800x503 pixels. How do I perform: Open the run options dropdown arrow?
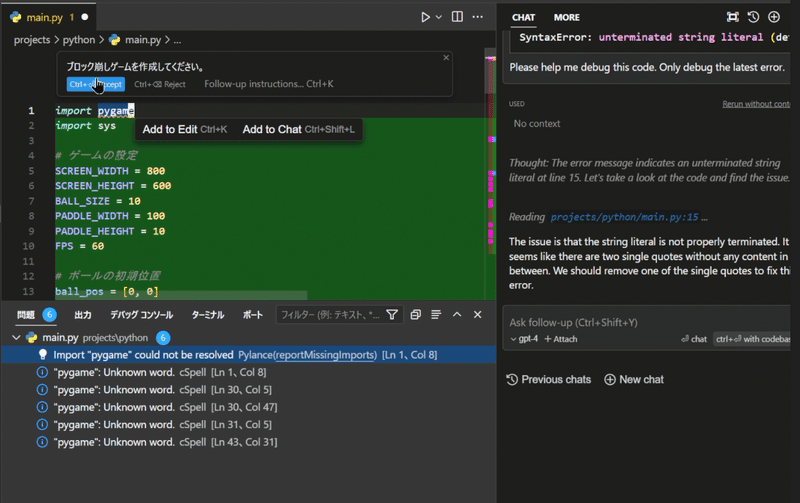439,17
